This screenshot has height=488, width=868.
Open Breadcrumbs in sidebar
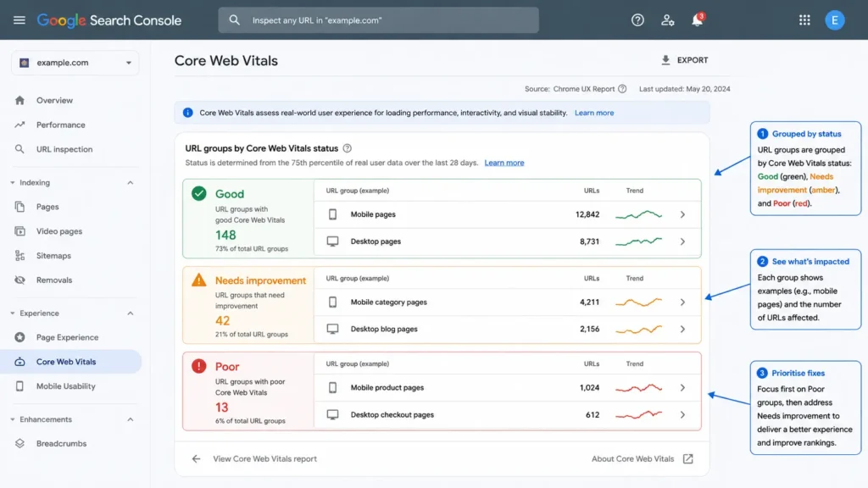tap(61, 443)
